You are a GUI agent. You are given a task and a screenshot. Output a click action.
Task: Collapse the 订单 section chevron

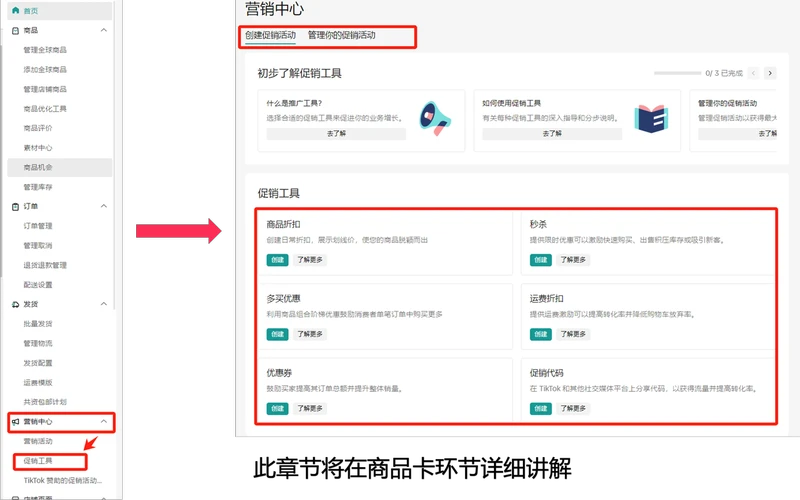104,206
